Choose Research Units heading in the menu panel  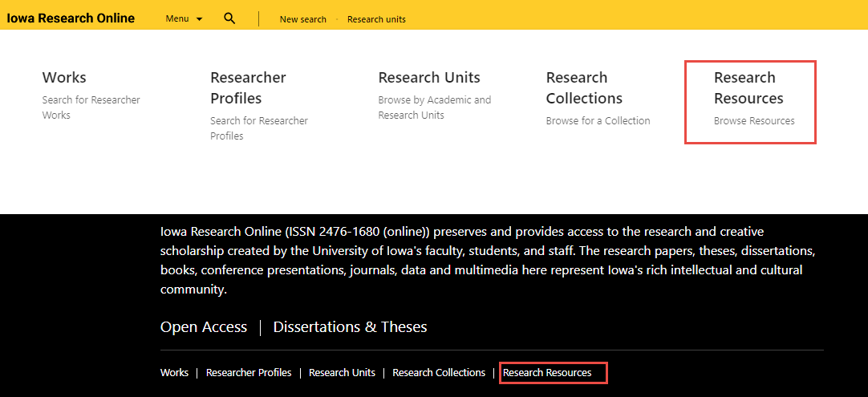point(429,78)
